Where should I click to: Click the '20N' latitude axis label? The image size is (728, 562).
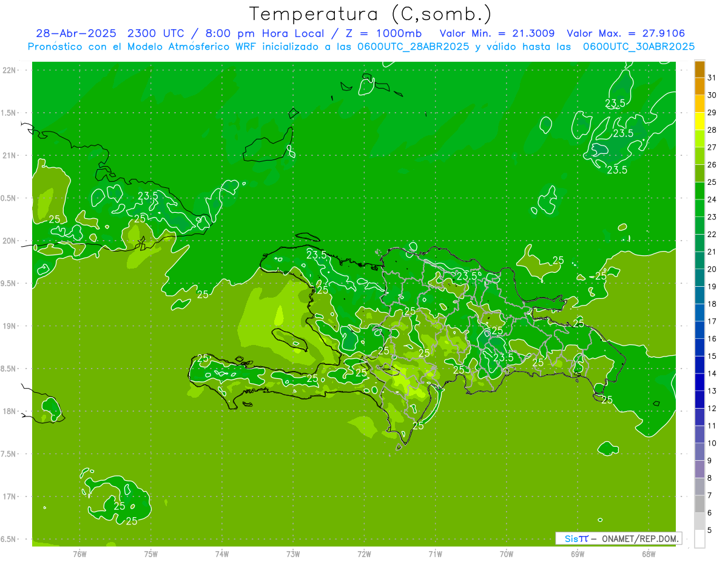[x=10, y=241]
